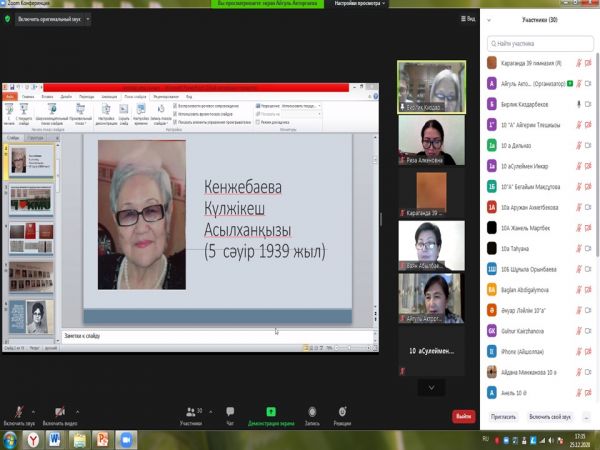Start camera with Включить видео icon
This screenshot has width=600, height=450.
(x=60, y=411)
